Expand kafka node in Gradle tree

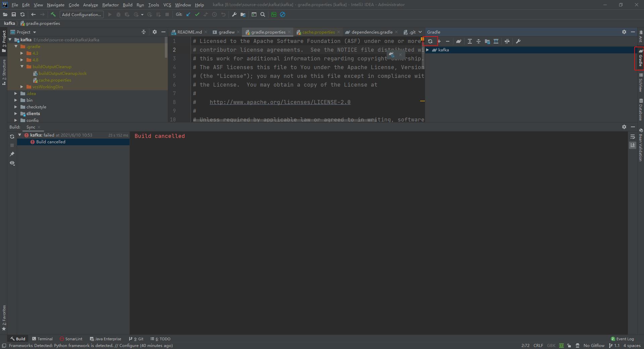coord(428,50)
